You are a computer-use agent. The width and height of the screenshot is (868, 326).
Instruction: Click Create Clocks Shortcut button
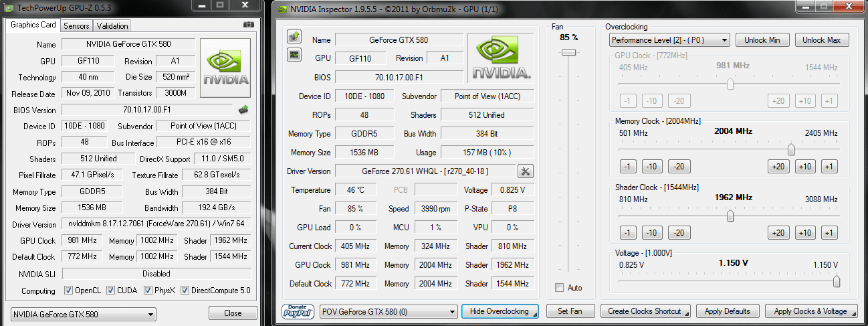[645, 311]
